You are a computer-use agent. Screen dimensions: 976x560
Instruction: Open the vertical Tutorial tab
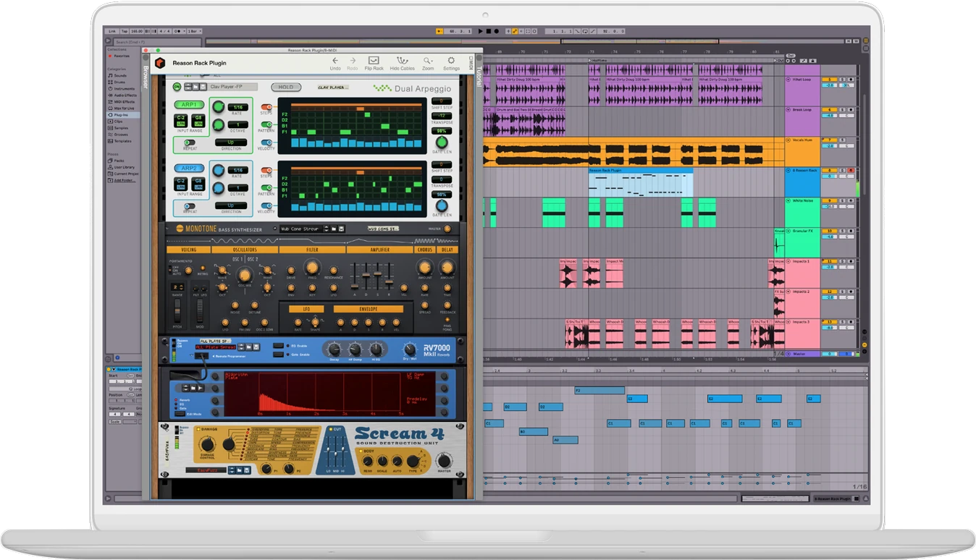pyautogui.click(x=479, y=75)
